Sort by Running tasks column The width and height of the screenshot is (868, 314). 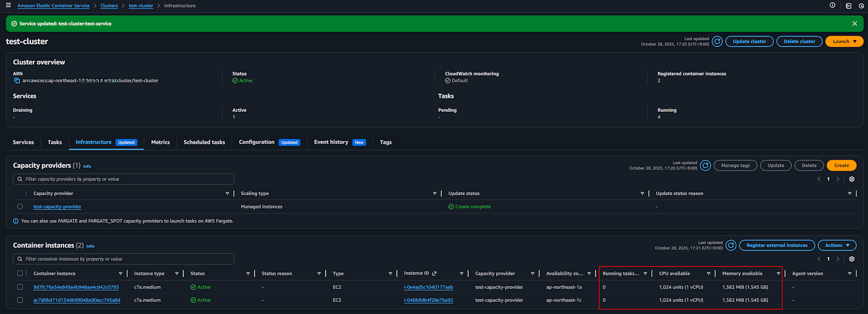pos(645,273)
